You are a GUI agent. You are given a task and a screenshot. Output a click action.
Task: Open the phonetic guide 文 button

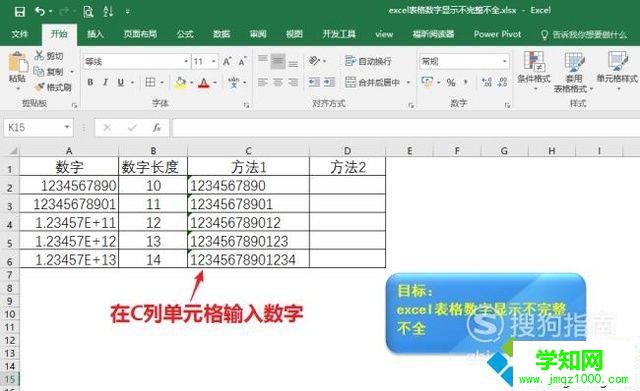234,82
